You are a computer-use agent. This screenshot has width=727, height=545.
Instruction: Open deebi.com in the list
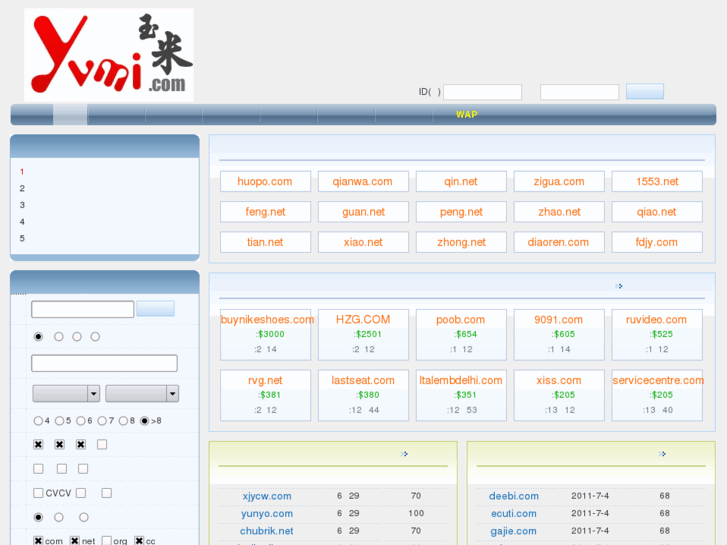(514, 496)
